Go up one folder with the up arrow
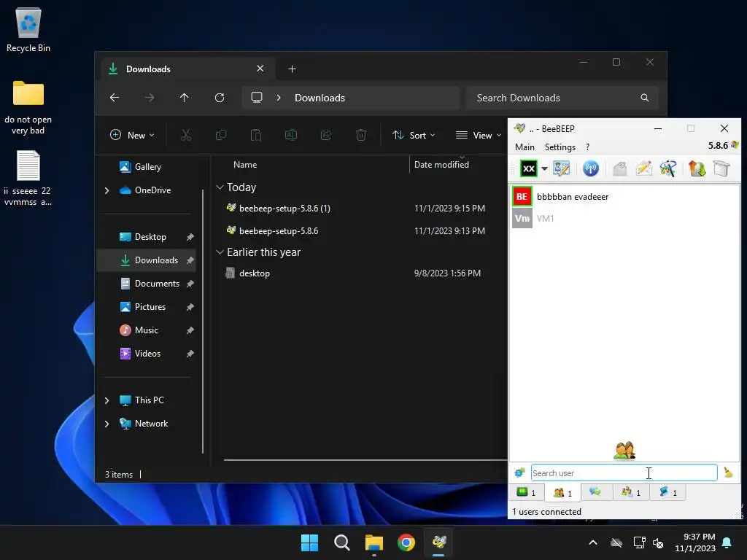Viewport: 747px width, 560px height. coord(185,98)
